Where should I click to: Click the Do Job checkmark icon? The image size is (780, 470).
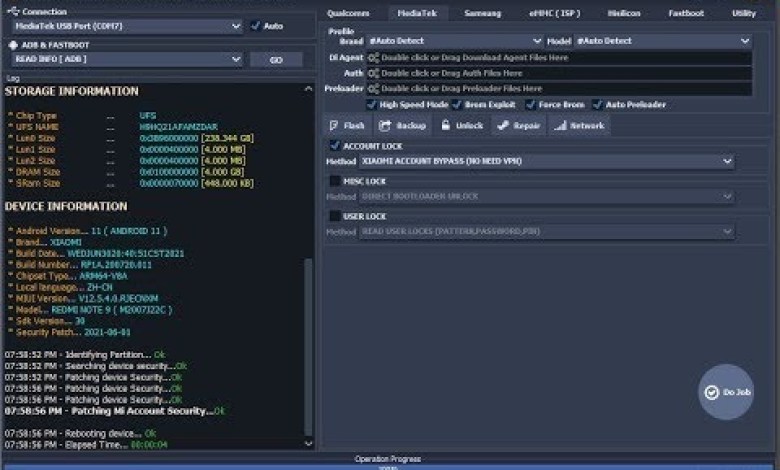[x=712, y=392]
